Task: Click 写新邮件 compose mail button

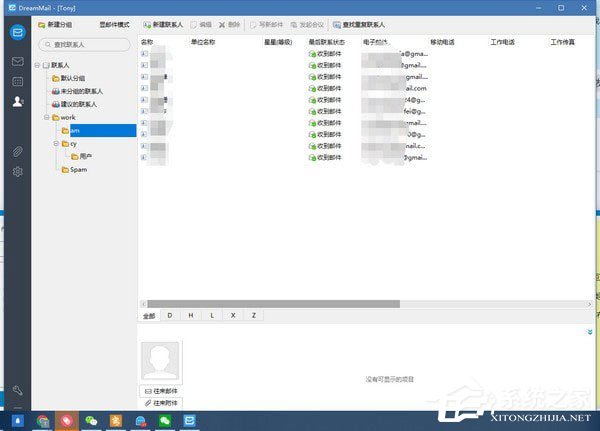Action: (x=266, y=25)
